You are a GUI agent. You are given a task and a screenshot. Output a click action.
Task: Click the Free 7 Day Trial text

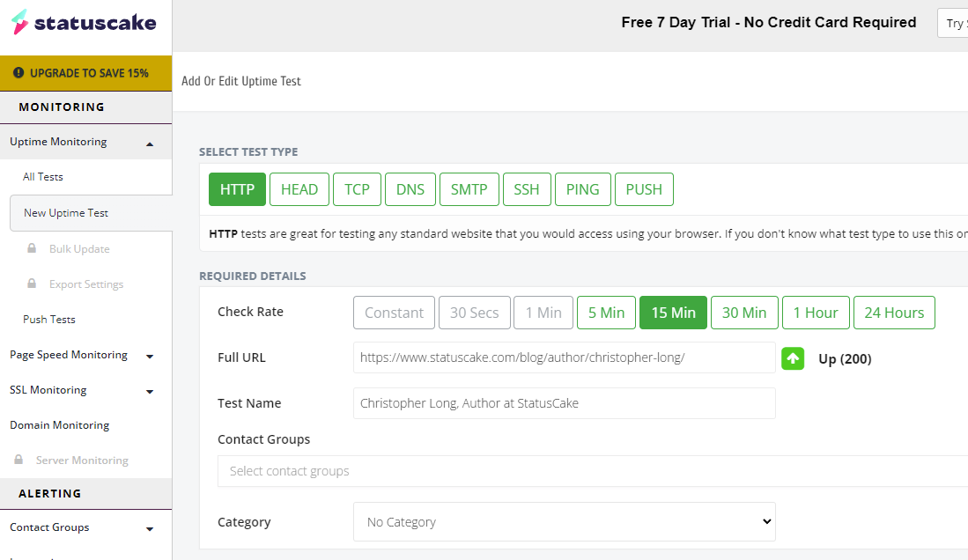tap(769, 22)
